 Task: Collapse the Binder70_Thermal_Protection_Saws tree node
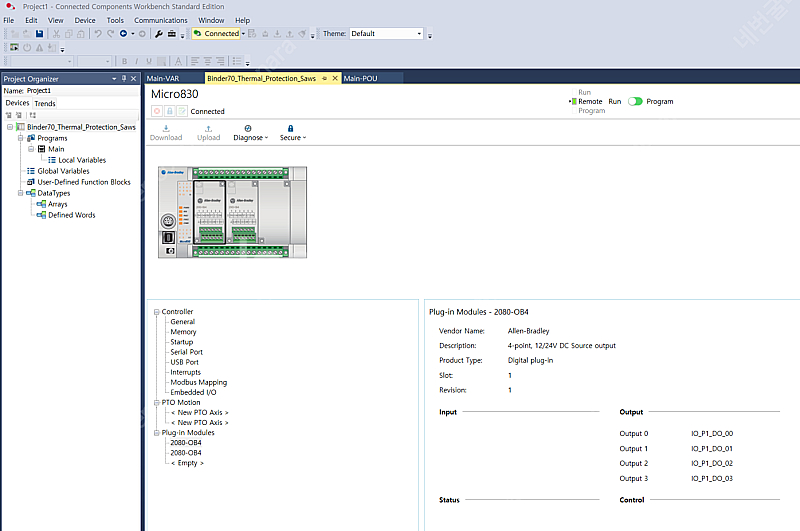10,127
